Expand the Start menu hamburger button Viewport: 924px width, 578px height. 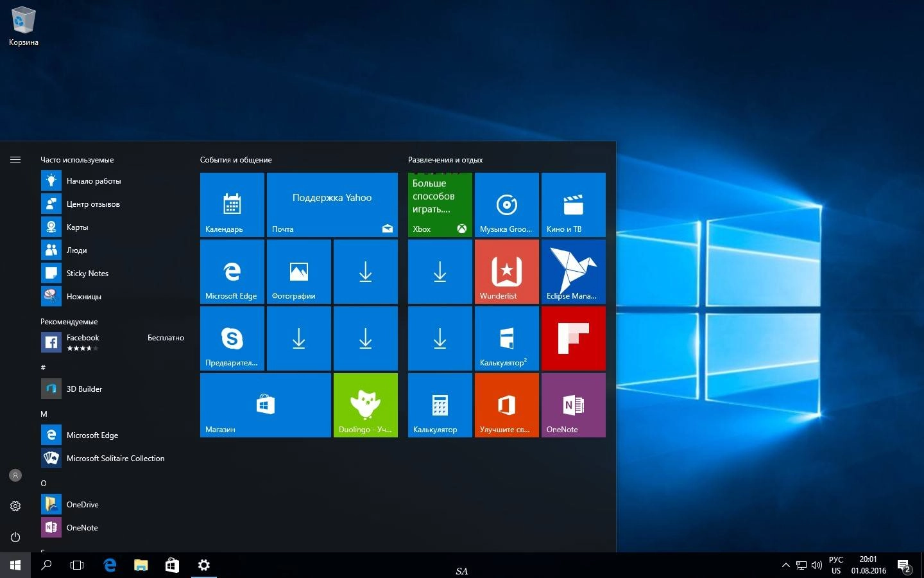point(15,160)
